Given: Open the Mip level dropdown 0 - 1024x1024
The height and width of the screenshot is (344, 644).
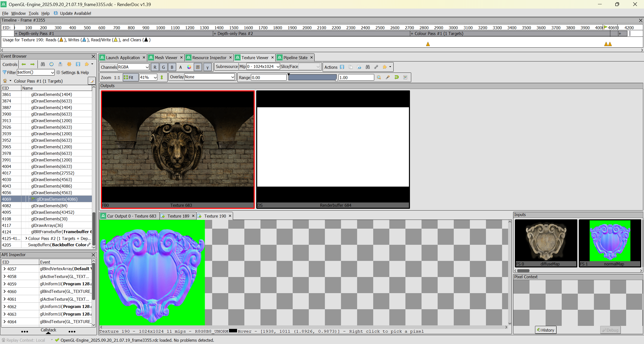Looking at the screenshot, I should pyautogui.click(x=263, y=66).
